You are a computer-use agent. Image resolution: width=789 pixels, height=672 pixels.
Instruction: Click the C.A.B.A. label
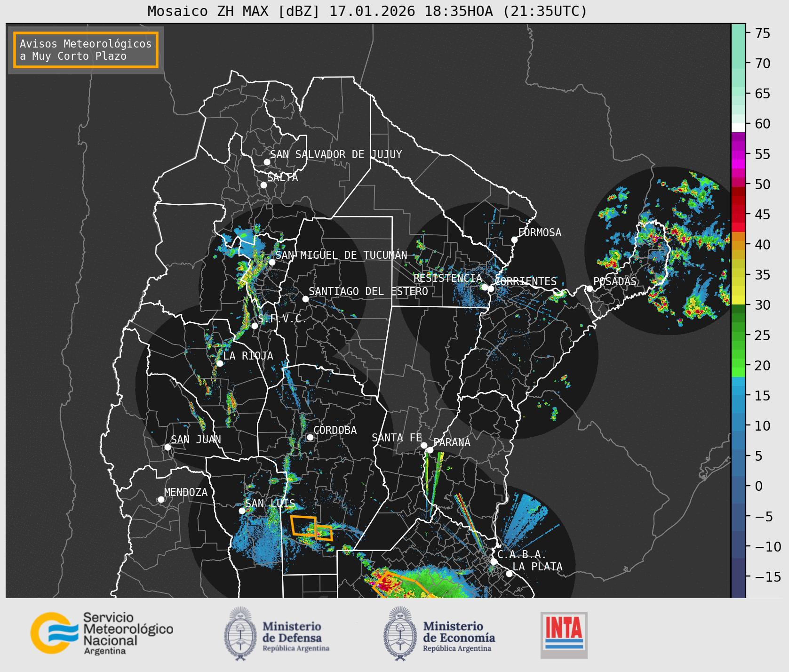(522, 554)
